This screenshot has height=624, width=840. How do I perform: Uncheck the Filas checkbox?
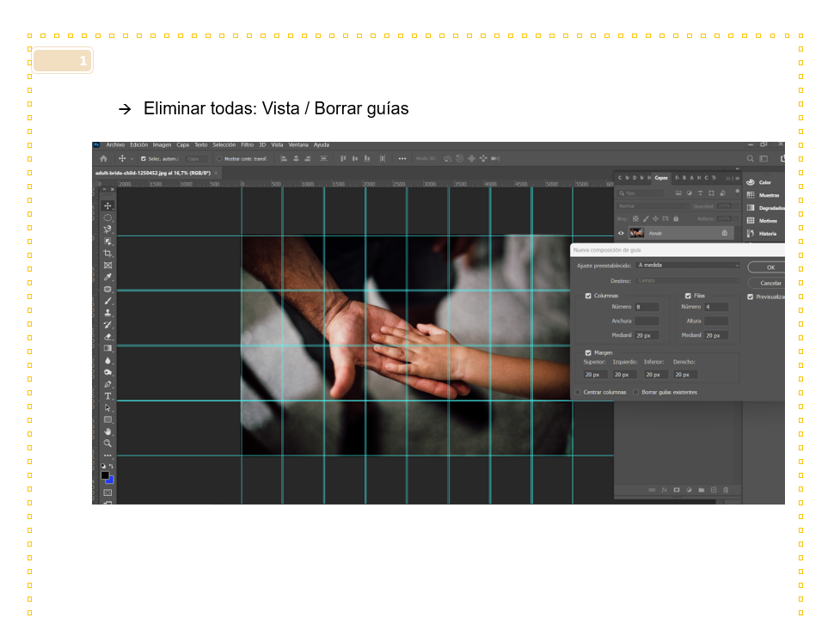point(688,296)
